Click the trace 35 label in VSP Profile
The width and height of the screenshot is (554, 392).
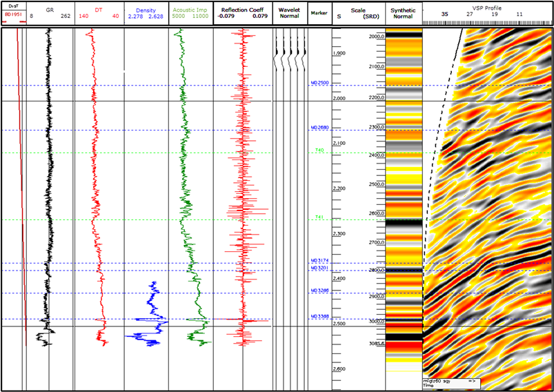[x=445, y=14]
